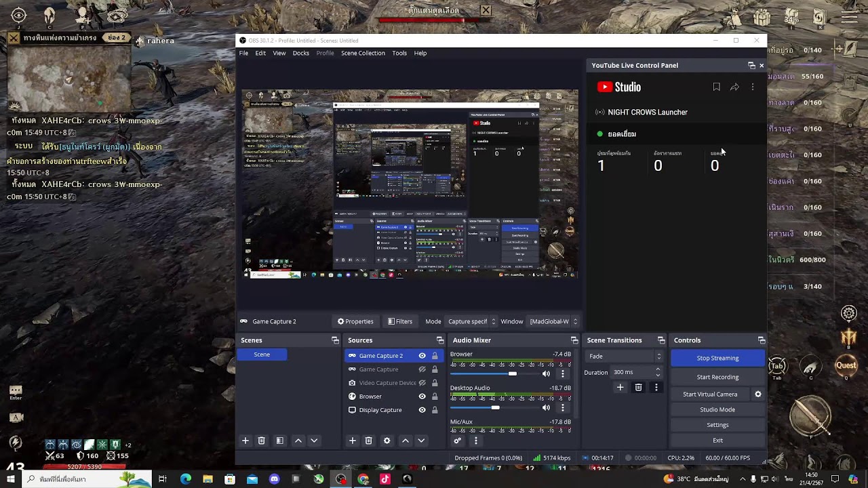Open source Properties button
Viewport: 868px width, 488px height.
tap(355, 321)
